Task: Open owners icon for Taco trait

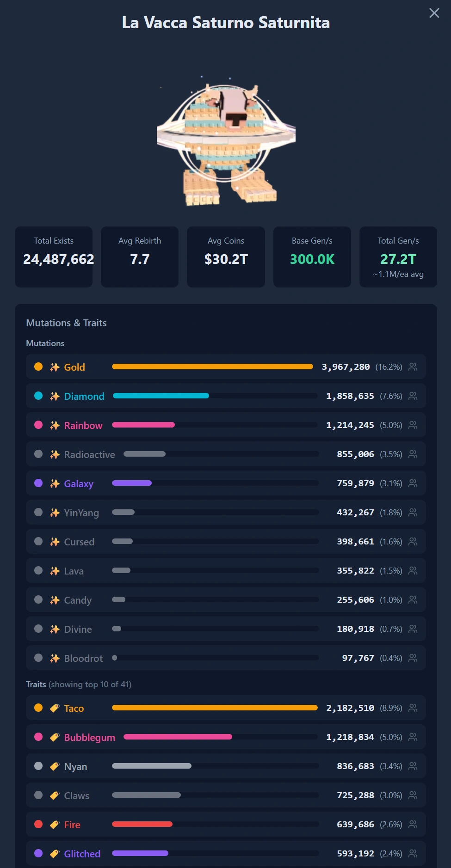Action: click(x=413, y=708)
